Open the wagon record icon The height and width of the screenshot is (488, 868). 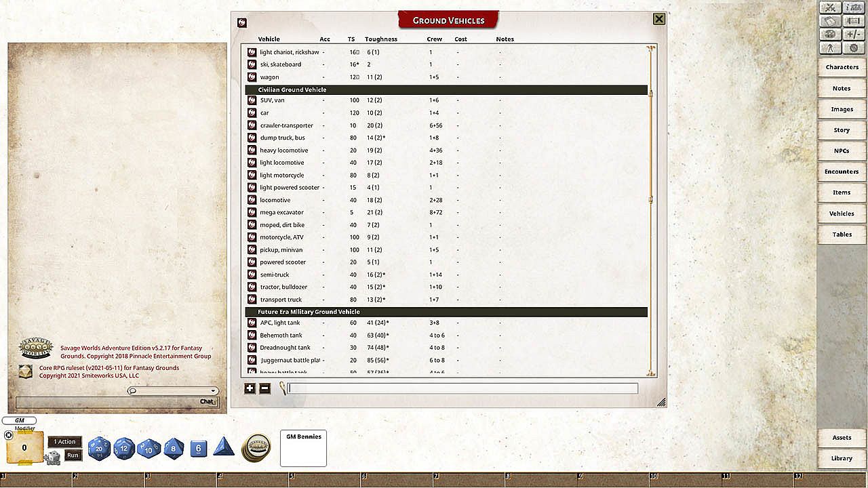[252, 77]
